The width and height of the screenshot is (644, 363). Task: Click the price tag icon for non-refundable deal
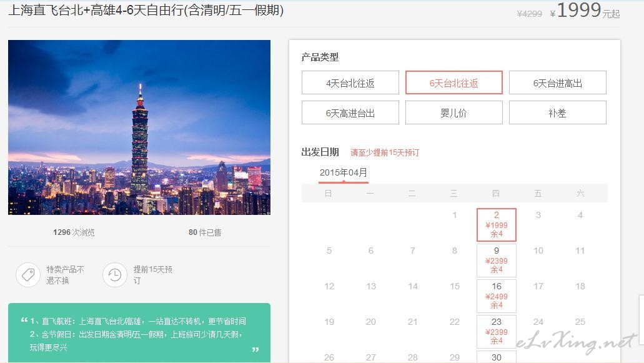pos(28,275)
